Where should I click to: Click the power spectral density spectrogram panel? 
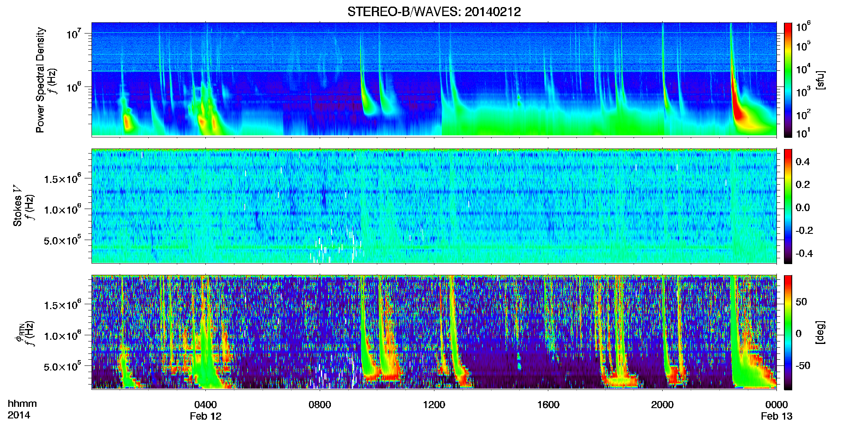434,79
